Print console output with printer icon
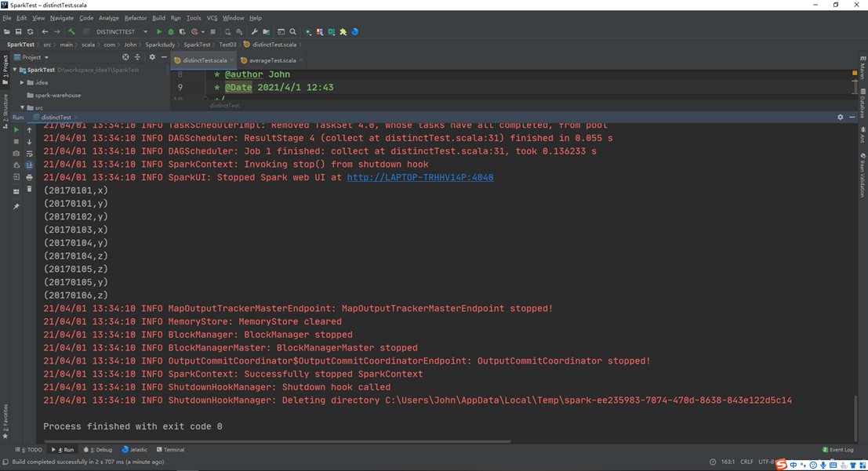 (x=29, y=177)
